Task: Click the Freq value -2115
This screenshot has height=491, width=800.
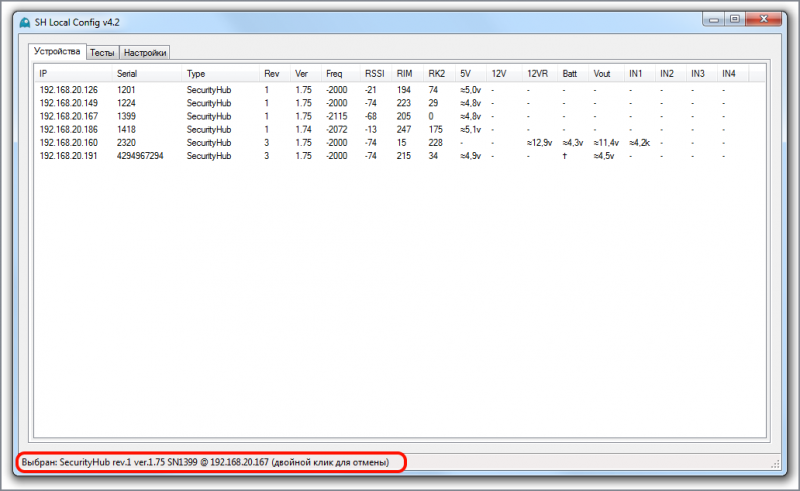Action: (x=337, y=116)
